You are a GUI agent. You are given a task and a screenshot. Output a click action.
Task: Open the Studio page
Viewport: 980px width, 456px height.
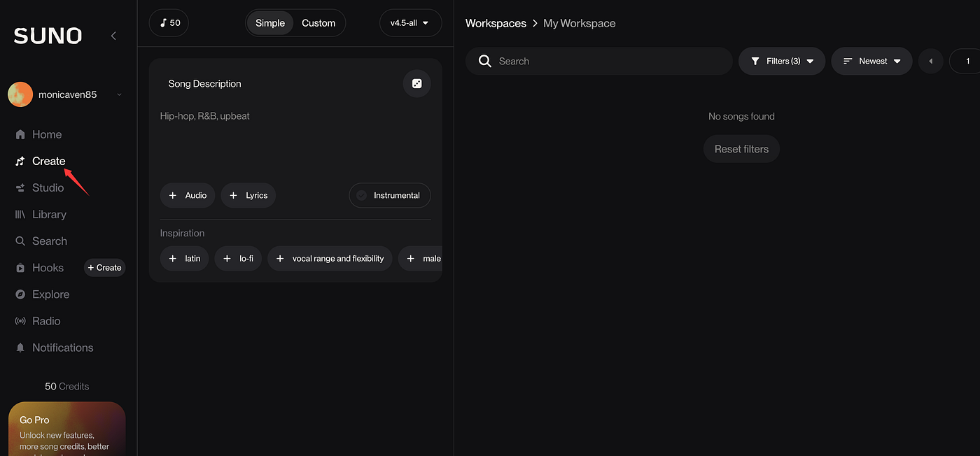[x=48, y=187]
